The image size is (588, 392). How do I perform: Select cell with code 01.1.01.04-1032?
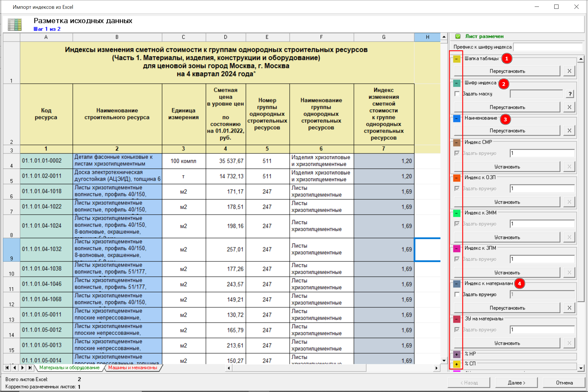click(46, 249)
